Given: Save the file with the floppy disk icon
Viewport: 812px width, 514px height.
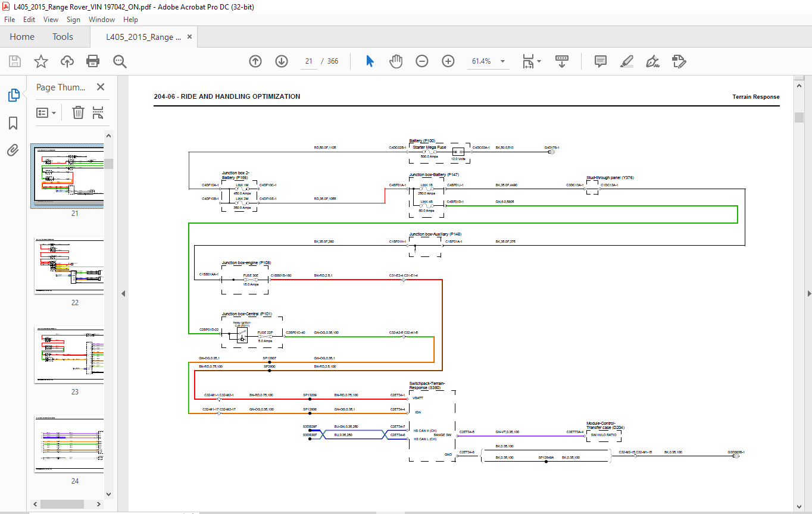Looking at the screenshot, I should pyautogui.click(x=15, y=61).
